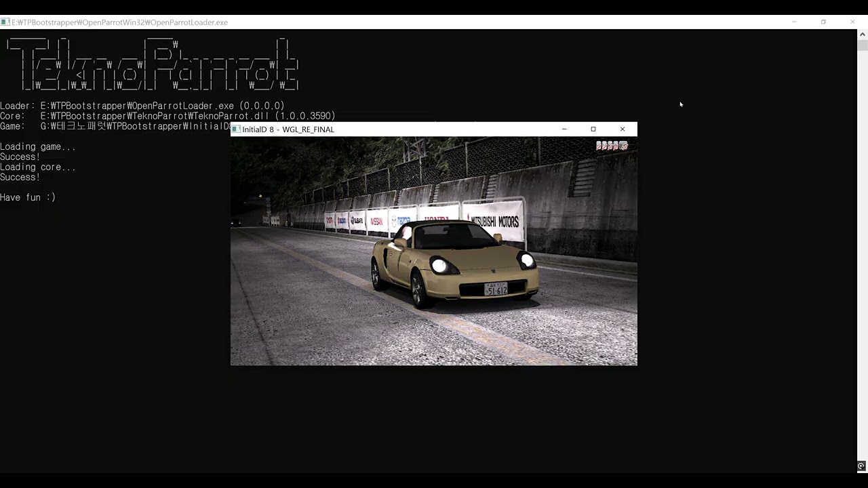This screenshot has height=488, width=868.
Task: Restore down the OpenParrotLoader console window
Action: 823,22
